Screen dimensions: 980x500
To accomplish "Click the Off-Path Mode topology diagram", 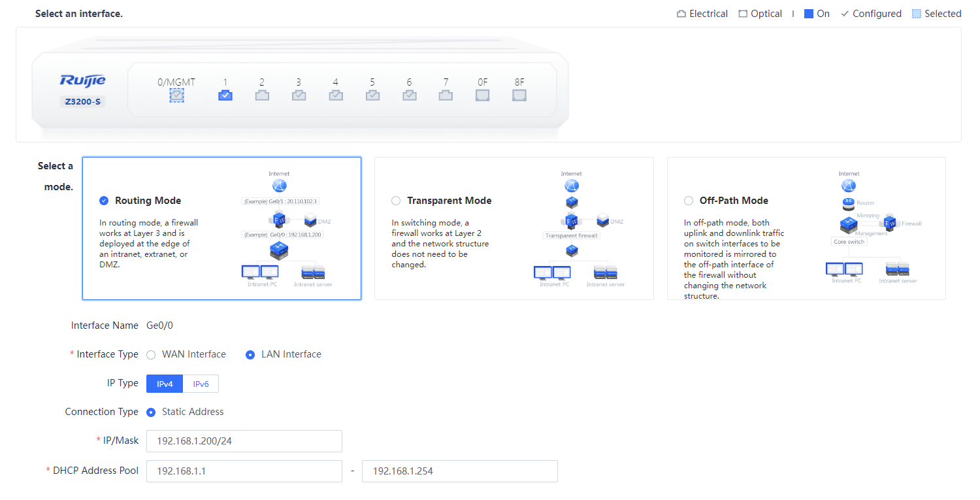I will coord(872,227).
